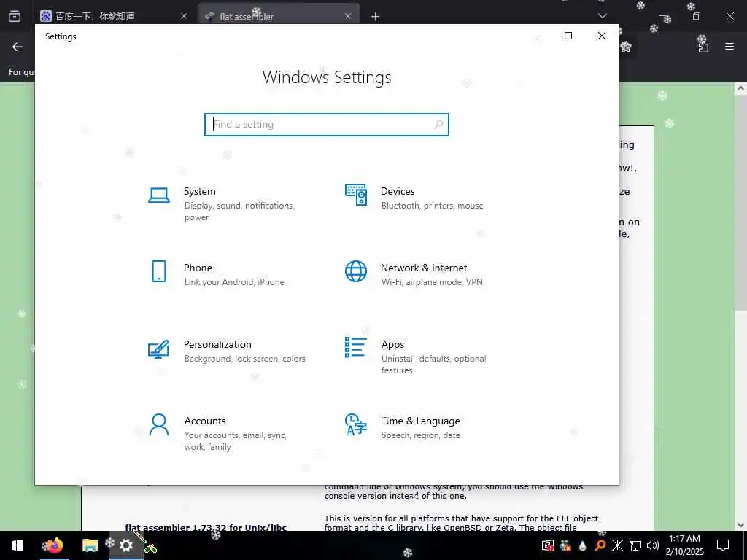Click the taskbar clock showing 1:17 AM
Viewport: 747px width, 560px height.
coord(684,545)
